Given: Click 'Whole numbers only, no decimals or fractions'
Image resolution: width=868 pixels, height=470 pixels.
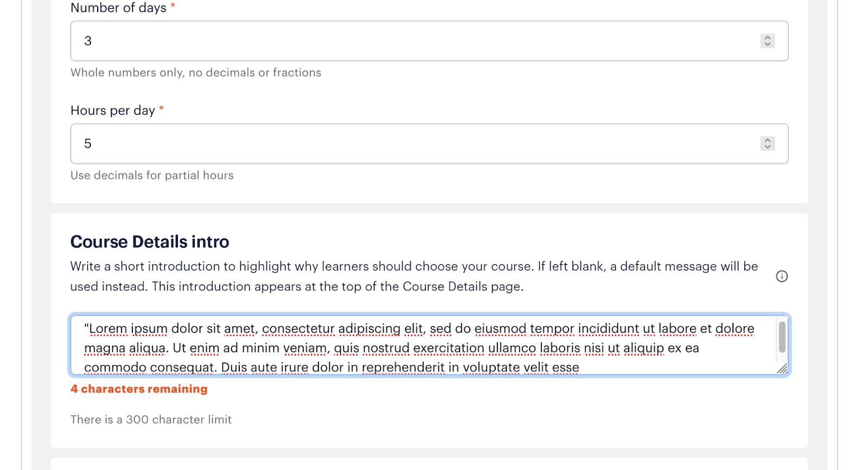Looking at the screenshot, I should point(196,73).
